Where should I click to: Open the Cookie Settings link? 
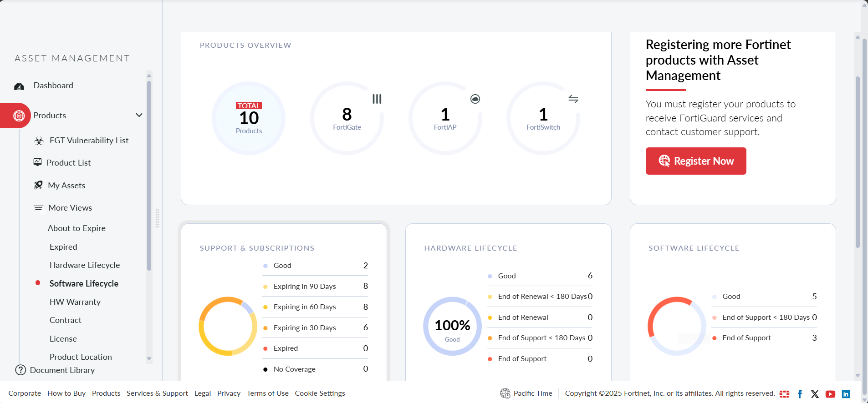(320, 393)
